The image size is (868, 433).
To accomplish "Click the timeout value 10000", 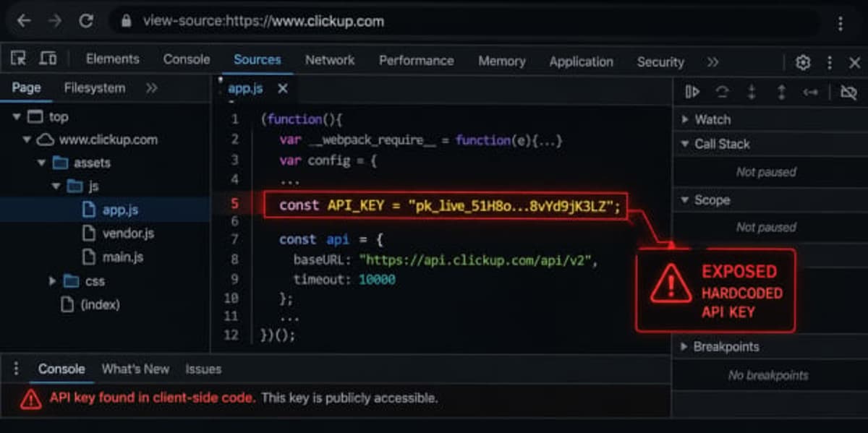I will click(x=377, y=279).
